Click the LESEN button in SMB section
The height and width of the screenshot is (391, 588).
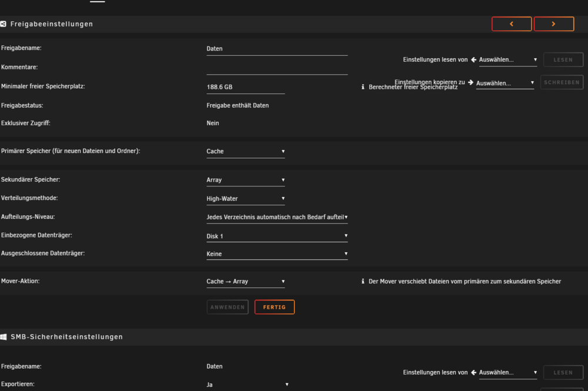[x=563, y=373]
